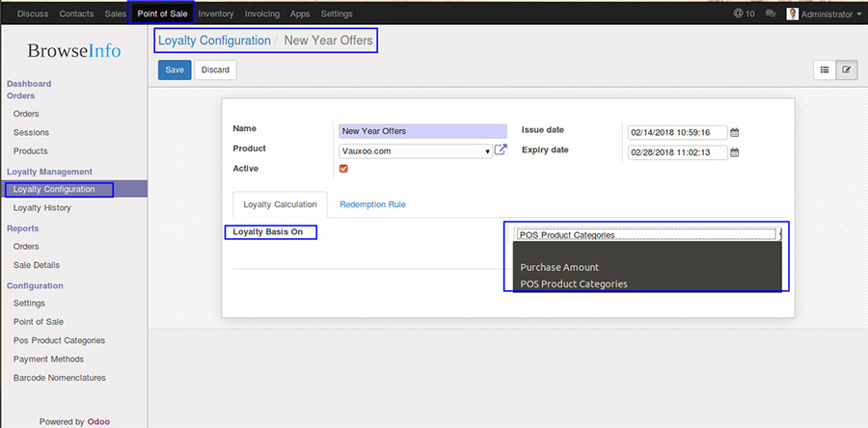Click the Issue date input field
The width and height of the screenshot is (868, 428).
pos(678,133)
